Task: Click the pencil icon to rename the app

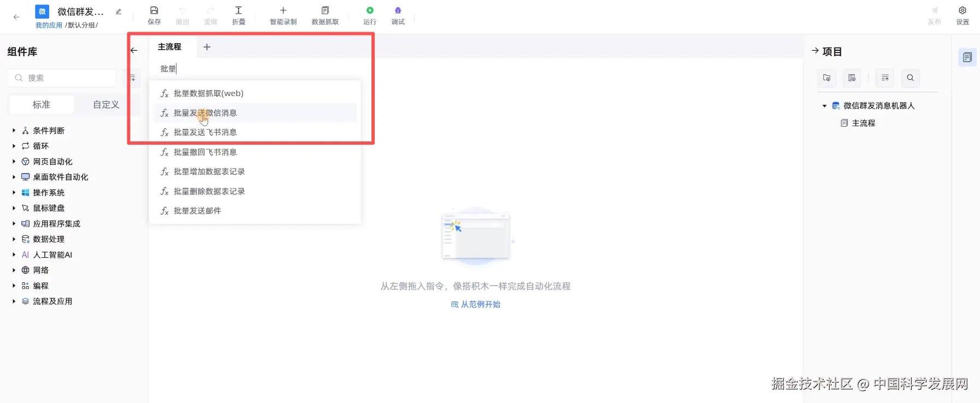Action: [119, 11]
